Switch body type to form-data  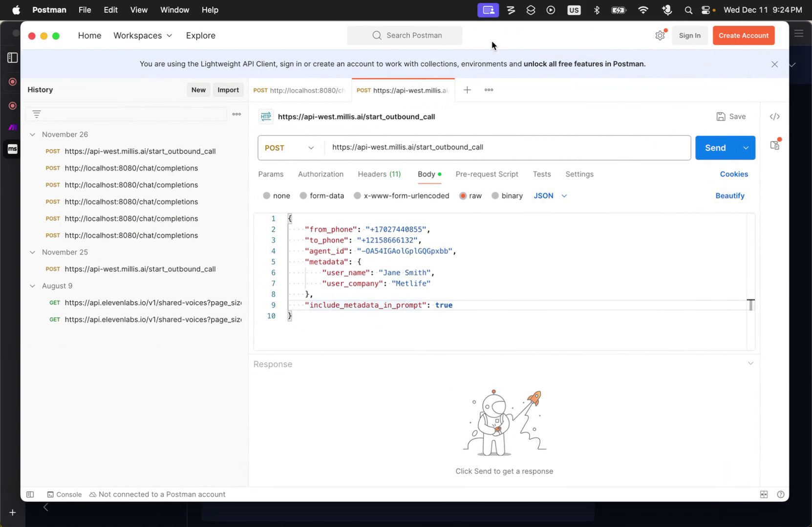click(321, 196)
